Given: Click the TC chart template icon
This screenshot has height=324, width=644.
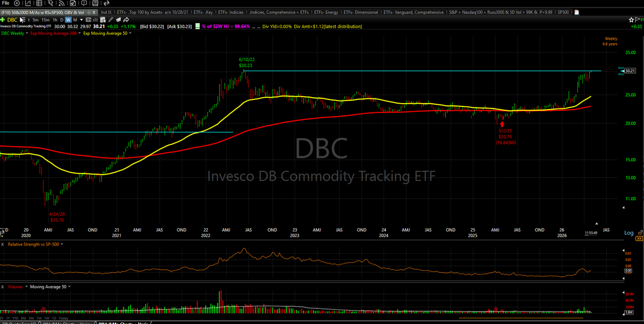Looking at the screenshot, I should coord(88,20).
